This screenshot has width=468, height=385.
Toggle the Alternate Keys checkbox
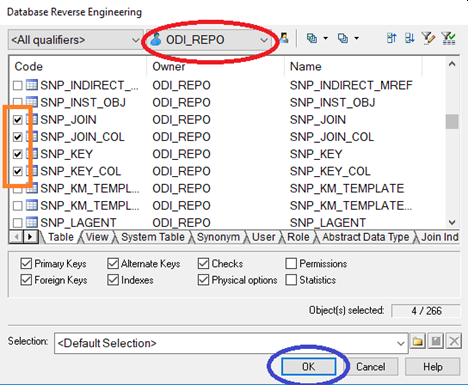tap(113, 263)
